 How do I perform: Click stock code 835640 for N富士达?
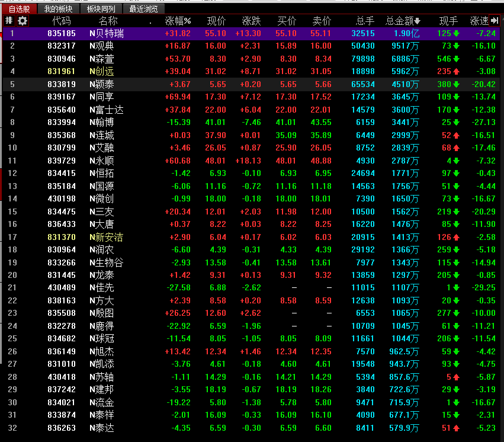coord(62,110)
